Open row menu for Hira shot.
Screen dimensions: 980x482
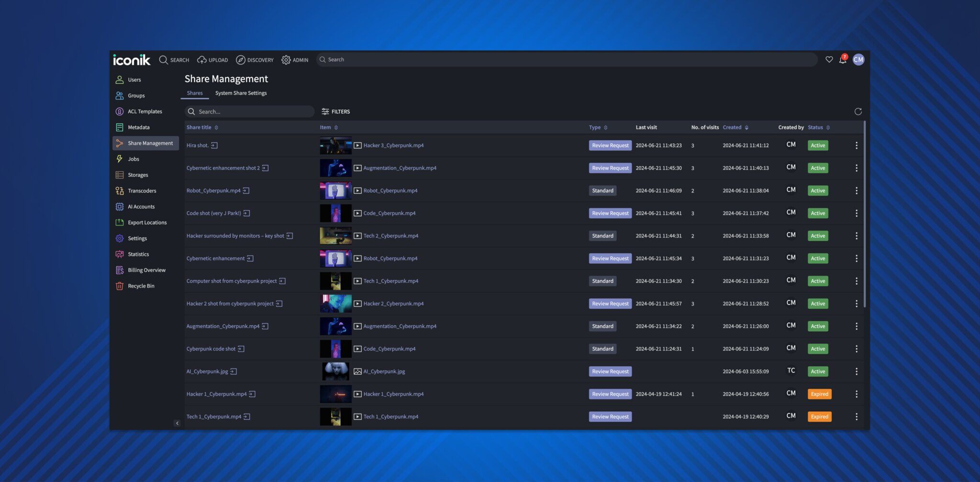(857, 146)
